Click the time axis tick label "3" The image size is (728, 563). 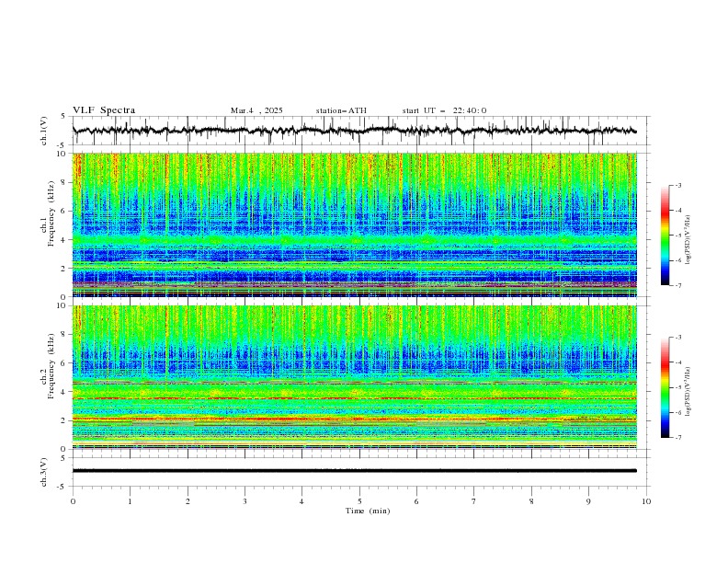pos(245,501)
